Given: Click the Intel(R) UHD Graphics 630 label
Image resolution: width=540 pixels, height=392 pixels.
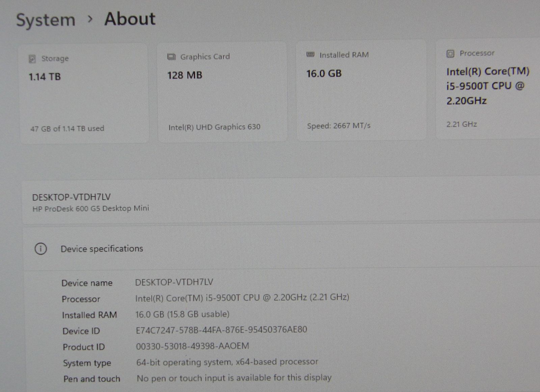Looking at the screenshot, I should point(214,127).
